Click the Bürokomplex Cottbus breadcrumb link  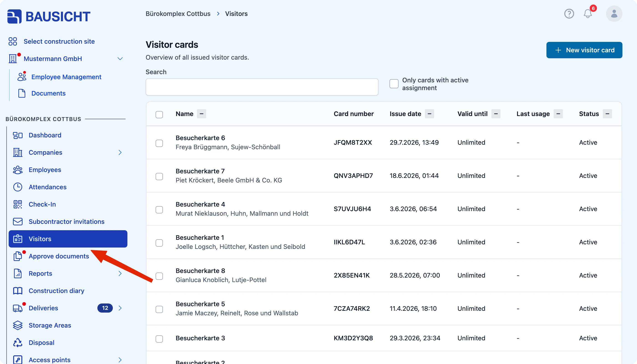tap(178, 14)
